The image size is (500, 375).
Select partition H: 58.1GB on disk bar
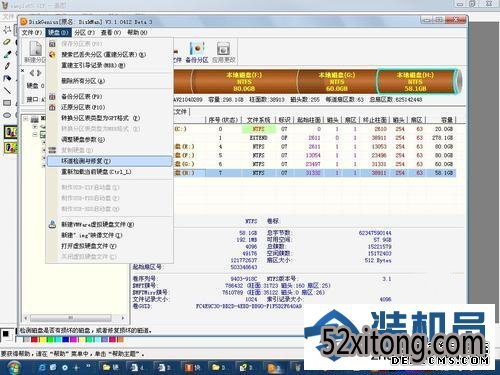click(x=415, y=82)
